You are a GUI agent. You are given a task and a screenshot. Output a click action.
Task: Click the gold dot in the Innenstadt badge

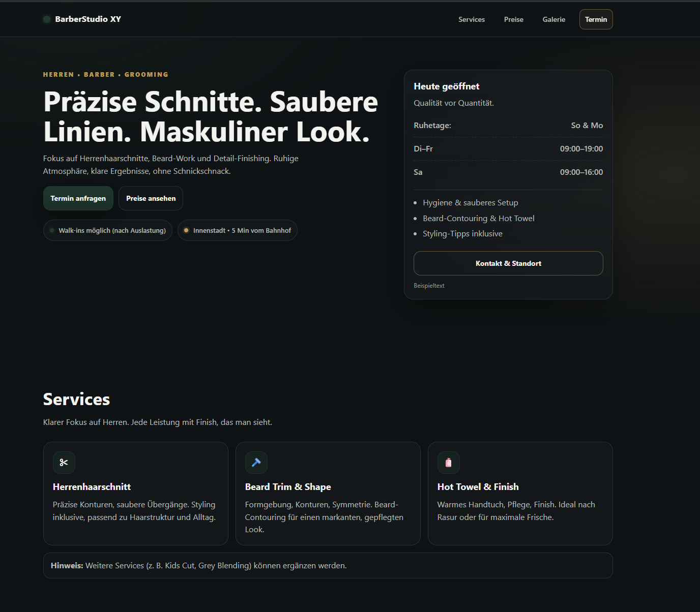186,230
